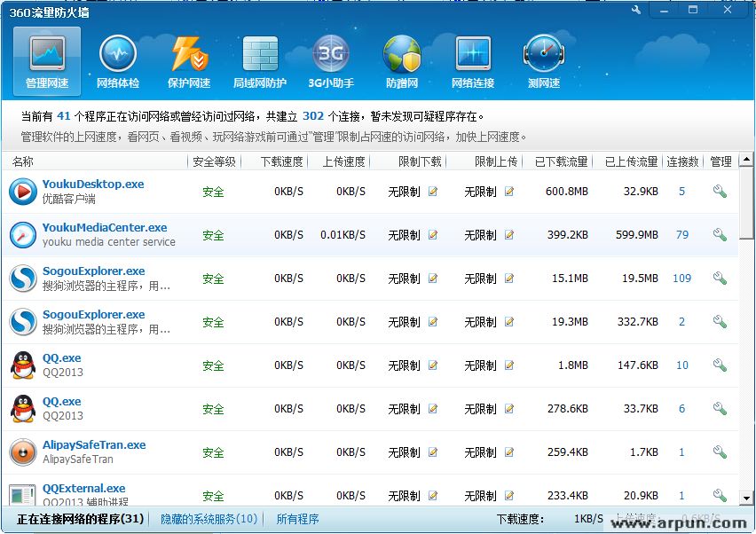Click connection count 109 for SogouExplorer.exe

[681, 279]
